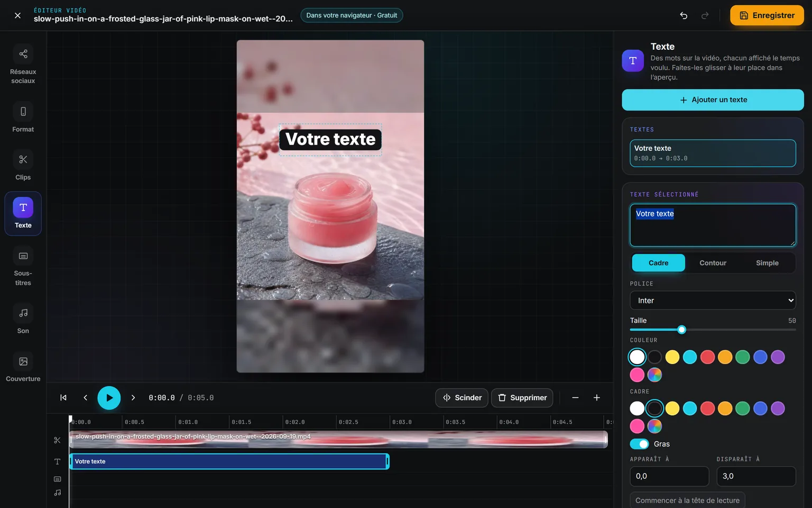Click the audio track note icon
Image resolution: width=812 pixels, height=508 pixels.
58,493
